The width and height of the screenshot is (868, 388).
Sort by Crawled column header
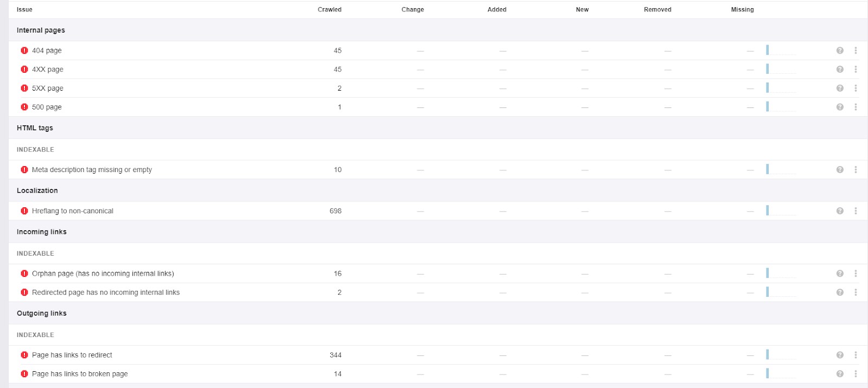(329, 10)
